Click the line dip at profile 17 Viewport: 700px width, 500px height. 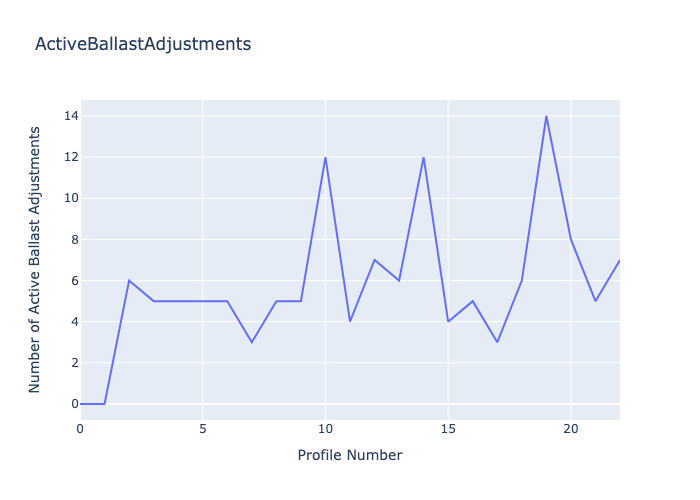tap(497, 342)
